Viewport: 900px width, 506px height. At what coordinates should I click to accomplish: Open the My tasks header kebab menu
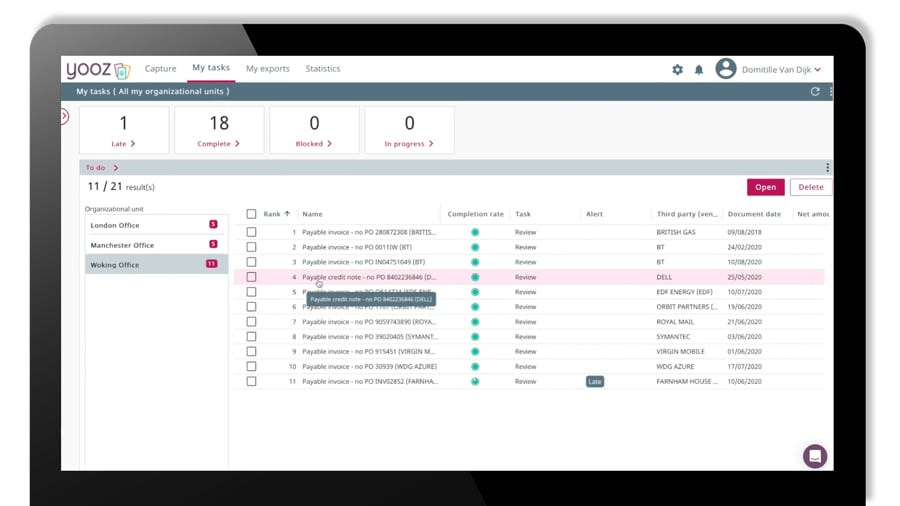tap(830, 91)
